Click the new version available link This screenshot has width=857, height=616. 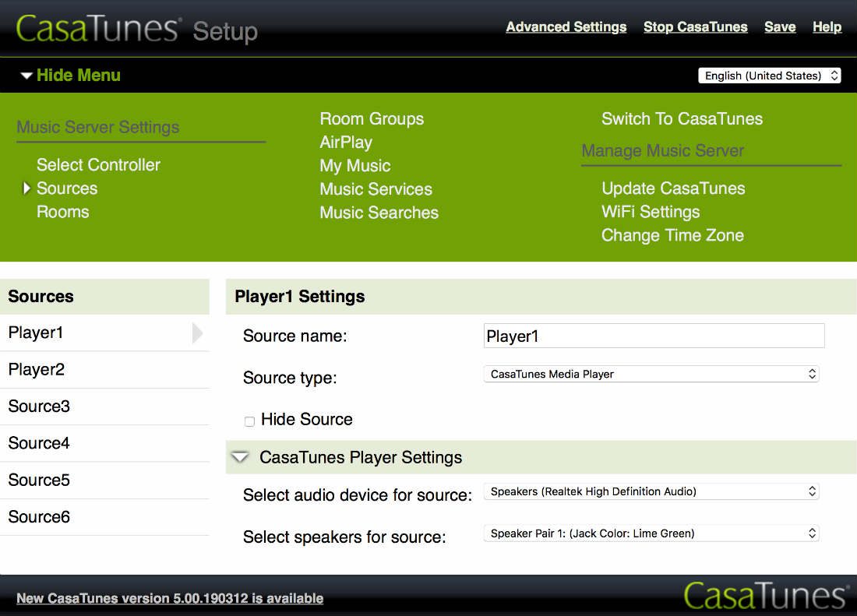[170, 598]
